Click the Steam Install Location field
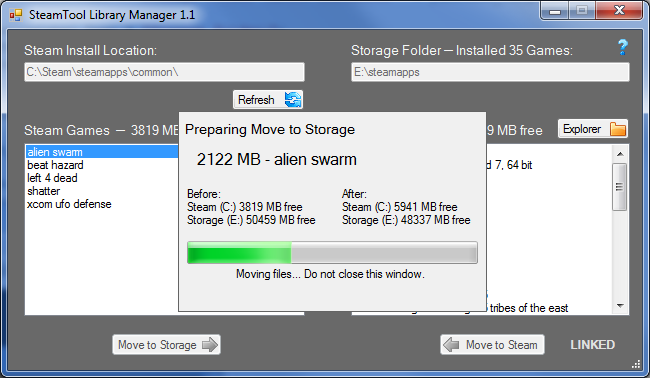Screen dimensions: 650x378 164,72
